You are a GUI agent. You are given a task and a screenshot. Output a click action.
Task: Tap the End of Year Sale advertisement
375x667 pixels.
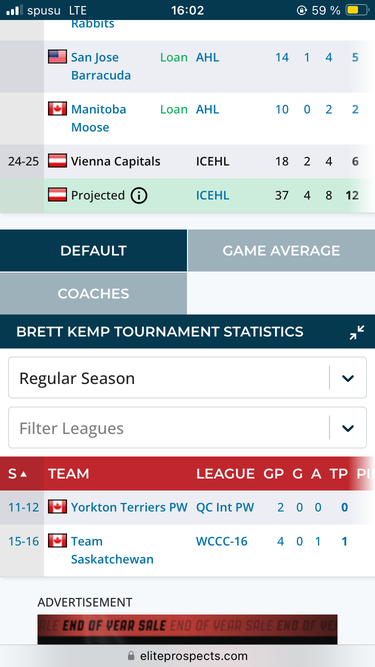tap(188, 629)
